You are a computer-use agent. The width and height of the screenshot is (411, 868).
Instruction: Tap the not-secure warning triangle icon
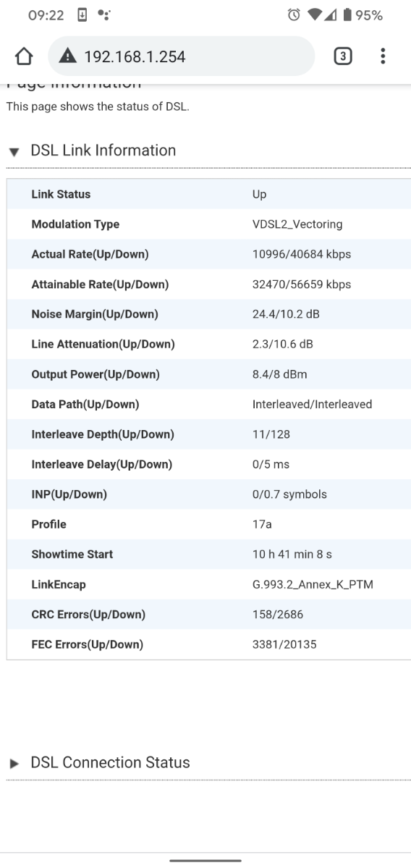(67, 55)
